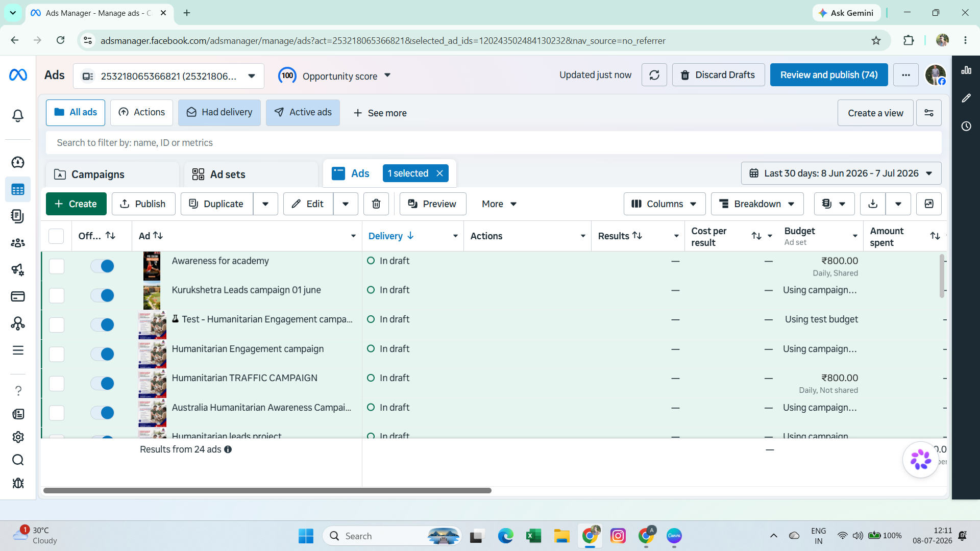Open Instagram from the Windows taskbar
The height and width of the screenshot is (551, 980).
618,536
